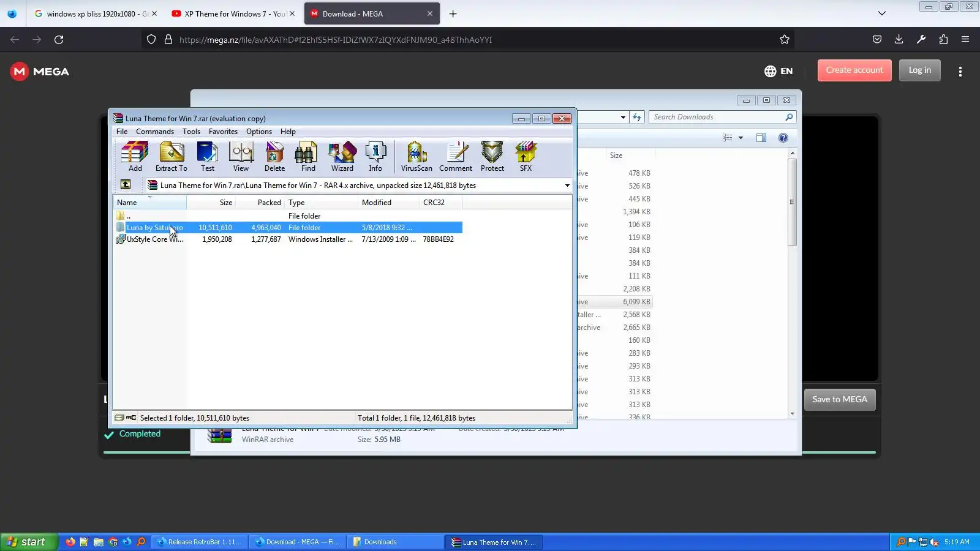Run VirusScan on the archive
980x551 pixels.
(417, 157)
